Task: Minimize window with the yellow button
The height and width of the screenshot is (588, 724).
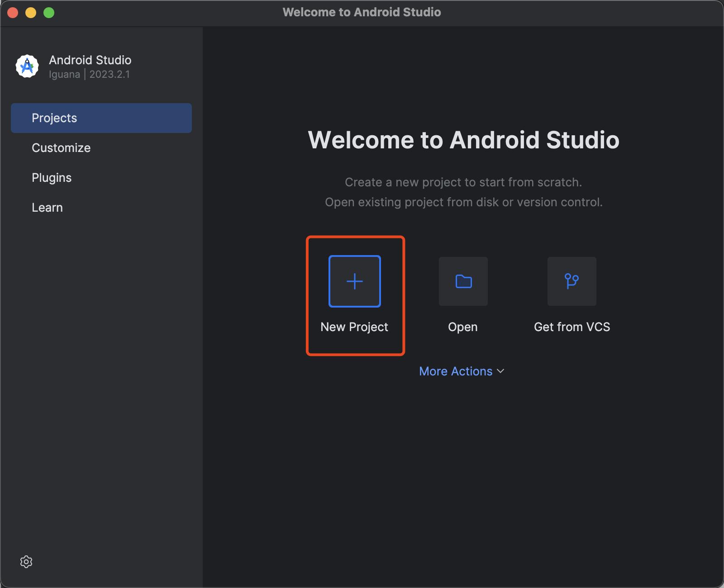Action: click(31, 13)
